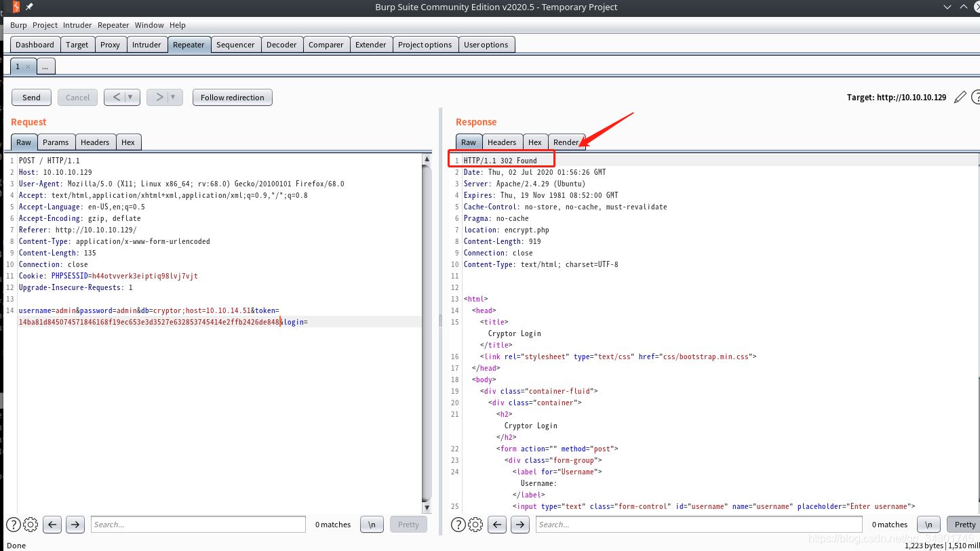
Task: Select Response Raw tab
Action: [x=469, y=142]
